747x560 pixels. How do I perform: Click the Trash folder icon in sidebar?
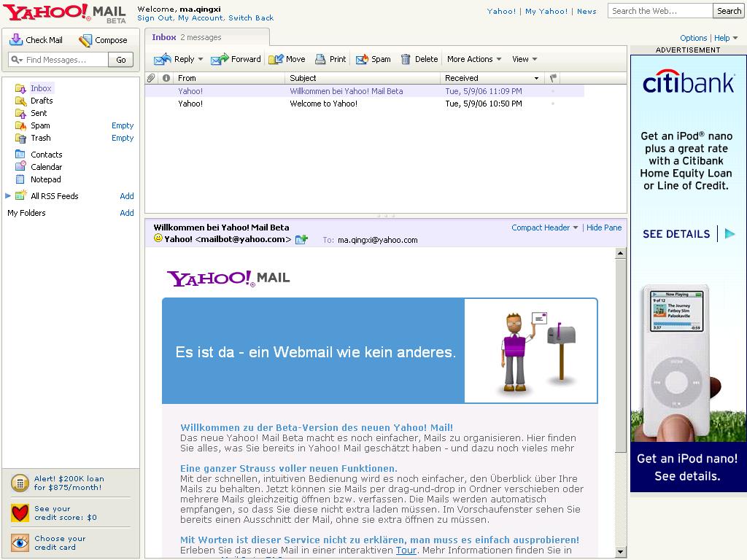point(20,138)
